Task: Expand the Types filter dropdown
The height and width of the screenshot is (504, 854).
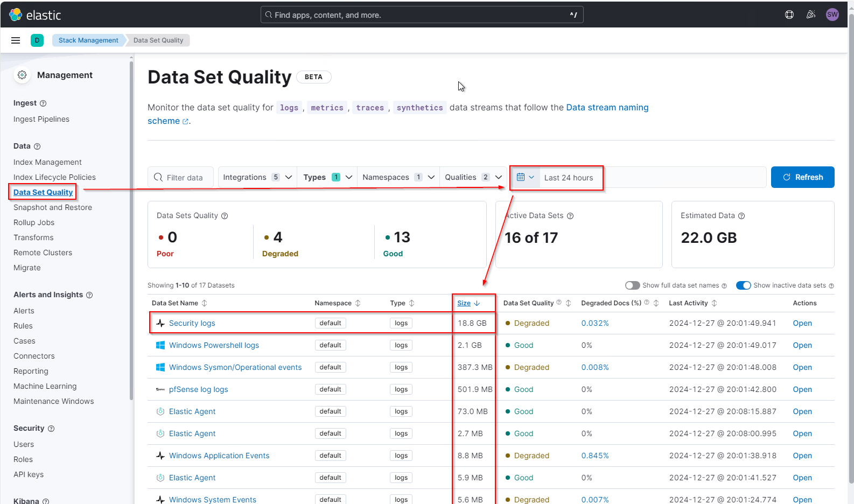Action: point(327,177)
